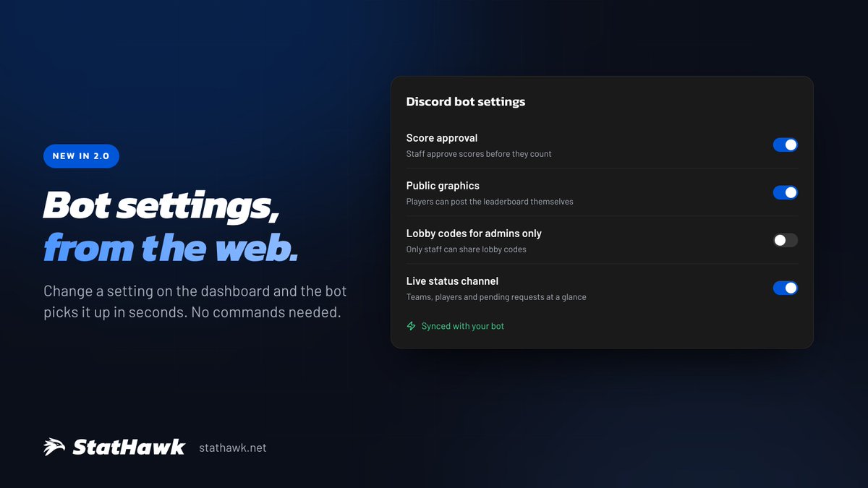Click the Synced with your bot status

pyautogui.click(x=456, y=326)
